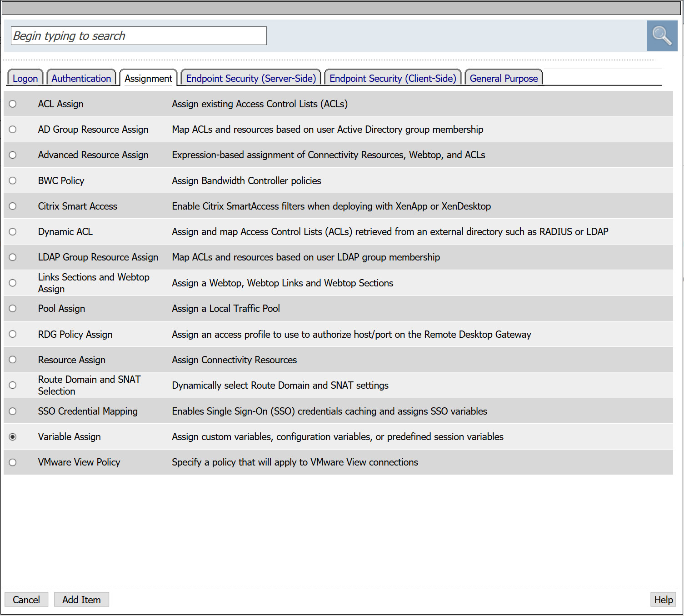Select the Assignment tab
The image size is (684, 616).
tap(149, 78)
